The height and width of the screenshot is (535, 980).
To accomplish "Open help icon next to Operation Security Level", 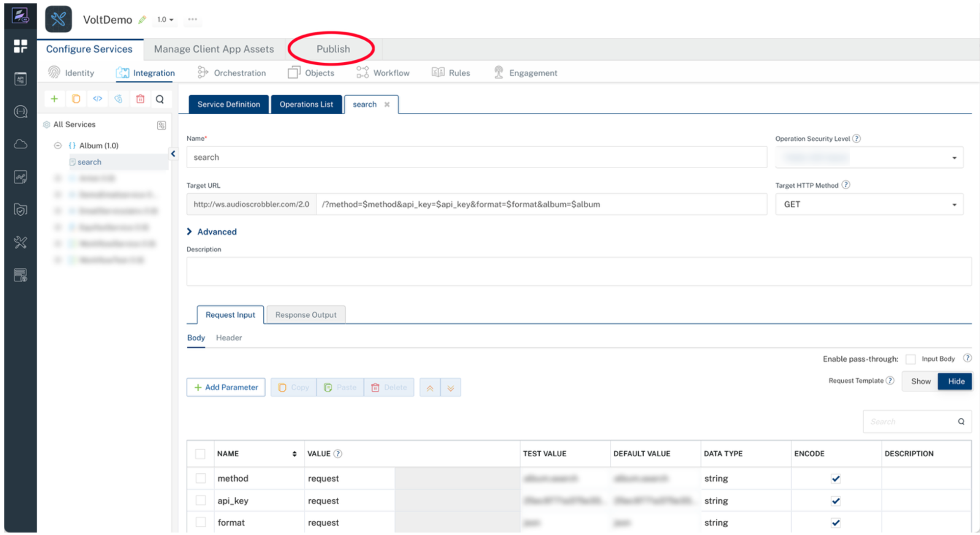I will (x=856, y=139).
